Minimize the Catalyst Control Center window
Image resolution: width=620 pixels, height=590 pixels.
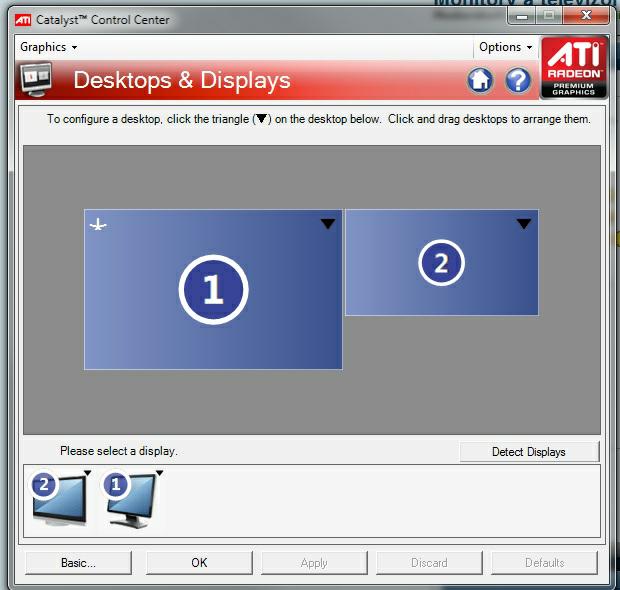522,17
